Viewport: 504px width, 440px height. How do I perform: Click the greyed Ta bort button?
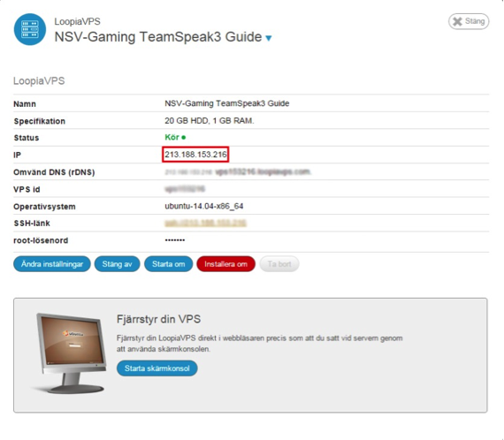click(x=279, y=264)
